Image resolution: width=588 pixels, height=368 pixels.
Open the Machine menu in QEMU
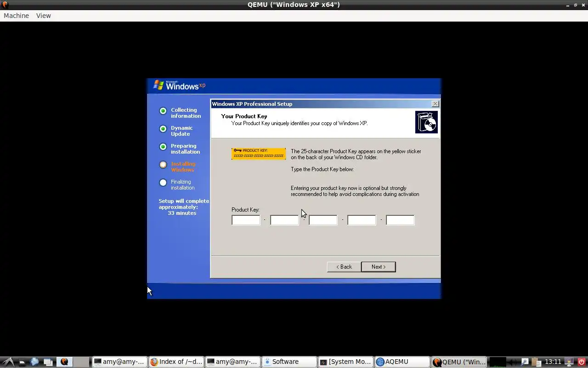pos(16,16)
